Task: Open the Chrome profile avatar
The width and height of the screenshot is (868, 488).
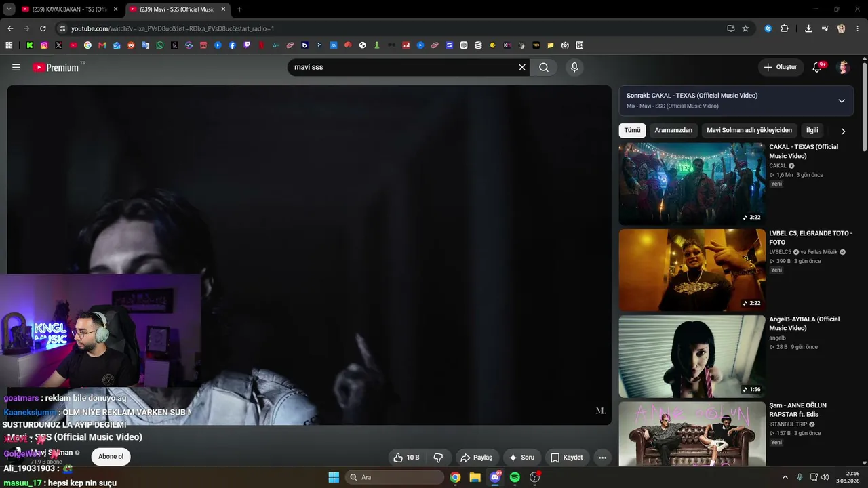Action: click(x=842, y=28)
